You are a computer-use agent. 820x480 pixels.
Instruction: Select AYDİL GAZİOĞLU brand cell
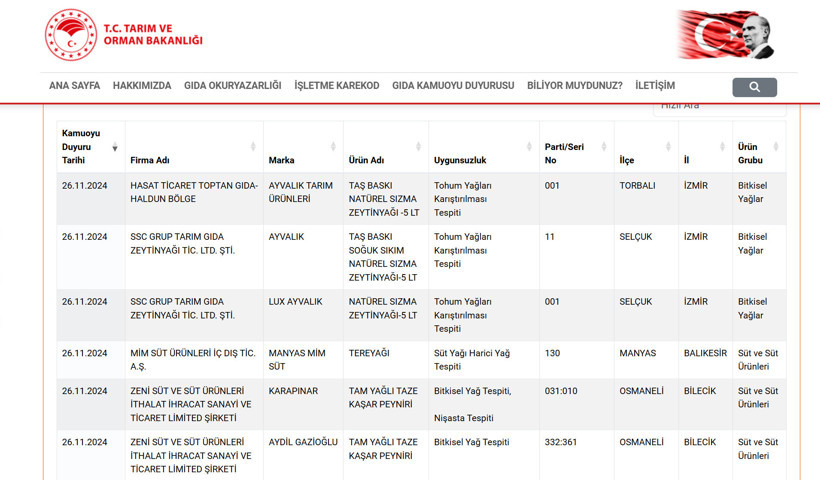click(x=303, y=455)
